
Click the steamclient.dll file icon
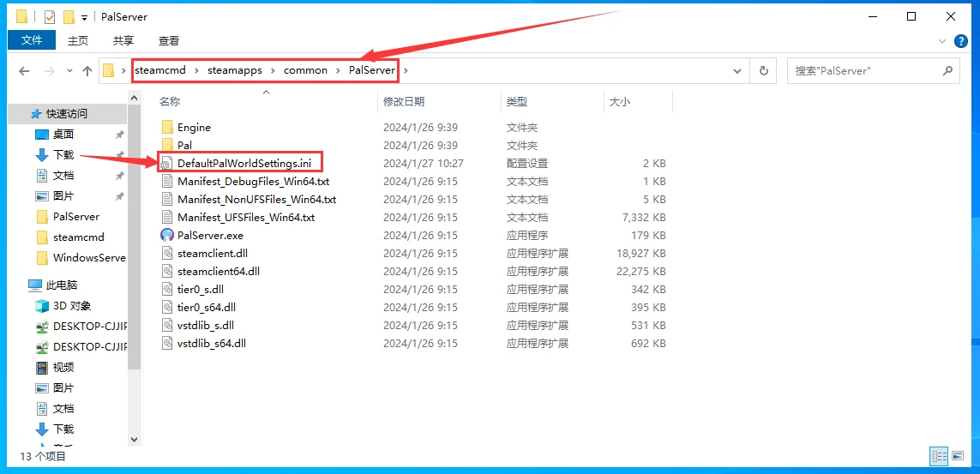(x=167, y=254)
